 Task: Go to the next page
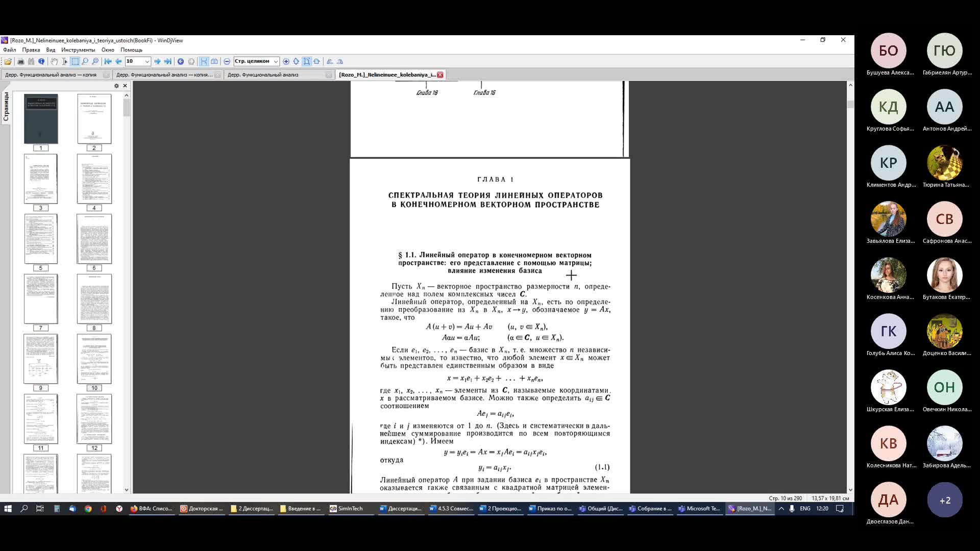click(x=158, y=61)
